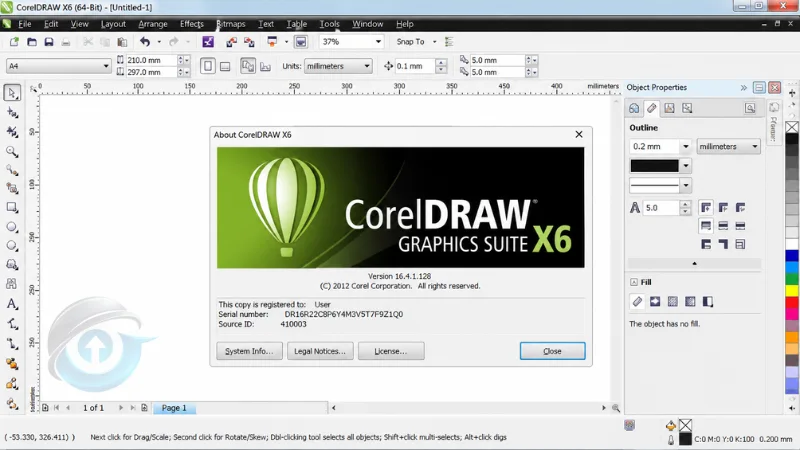This screenshot has width=800, height=450.
Task: Collapse the Outline section arrow
Action: pos(694,264)
